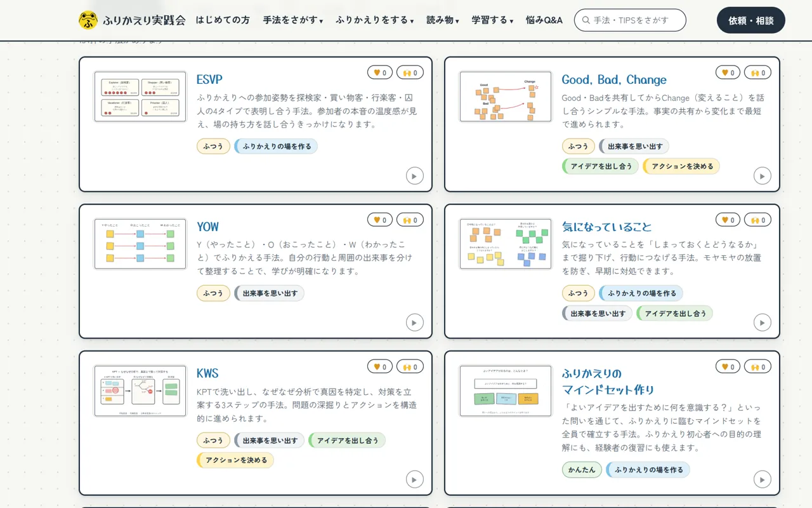Click play arrow on KWS card

pyautogui.click(x=414, y=479)
